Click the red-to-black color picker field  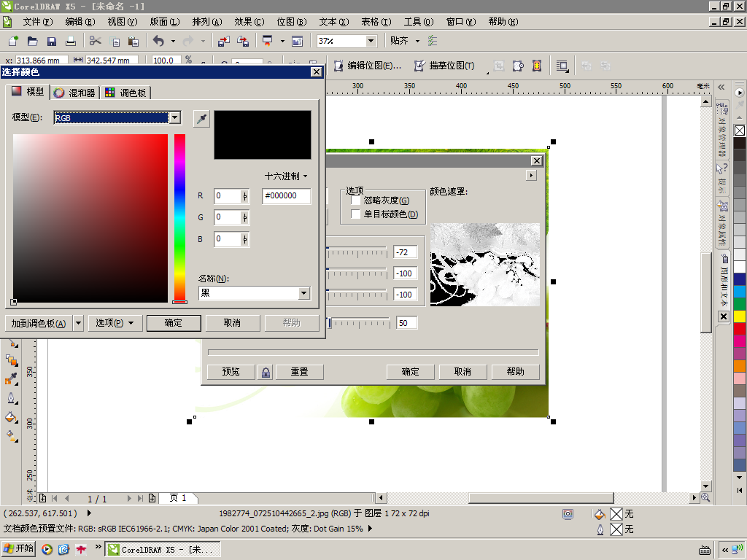coord(90,218)
